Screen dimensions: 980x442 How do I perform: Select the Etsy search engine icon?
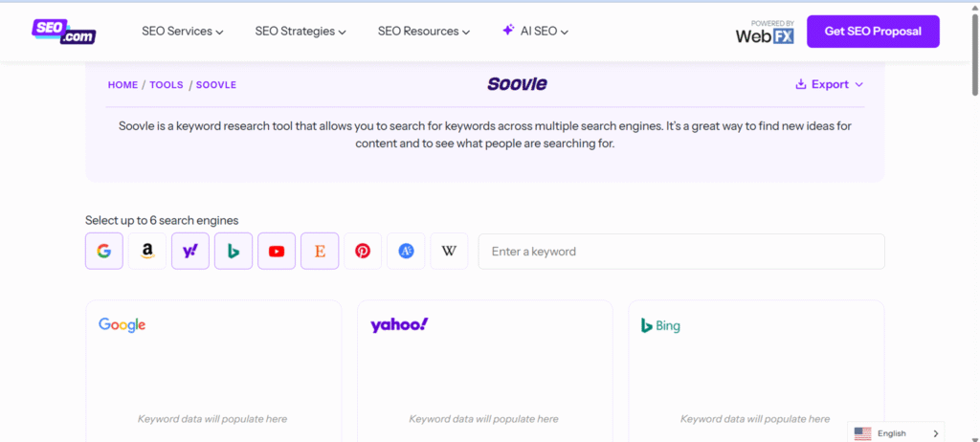click(x=320, y=251)
